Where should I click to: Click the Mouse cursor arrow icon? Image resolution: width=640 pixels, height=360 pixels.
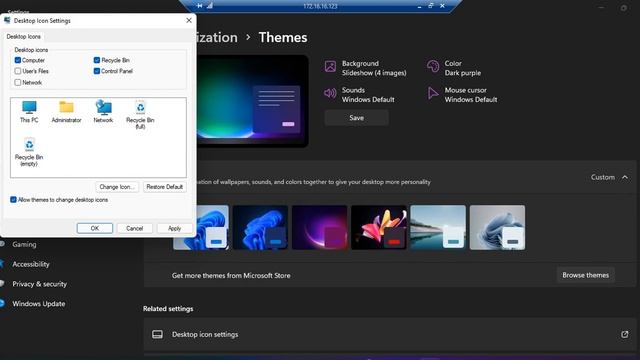pos(433,93)
